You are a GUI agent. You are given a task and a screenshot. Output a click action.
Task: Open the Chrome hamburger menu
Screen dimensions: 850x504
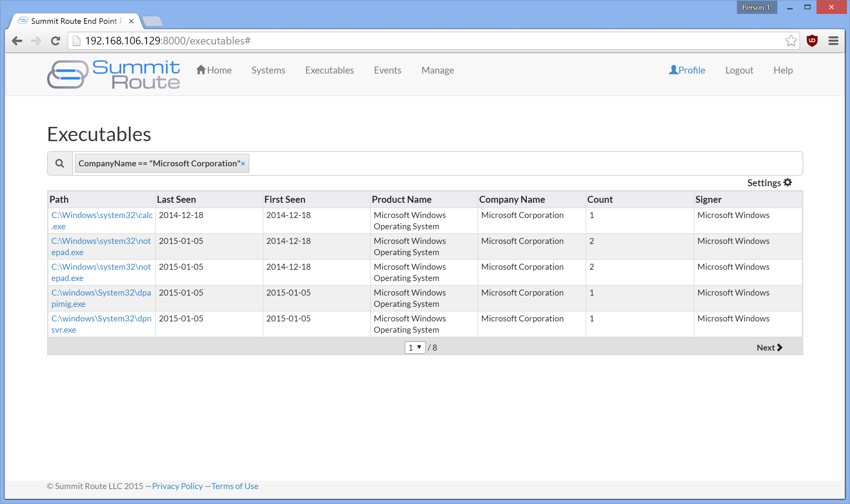coord(833,41)
